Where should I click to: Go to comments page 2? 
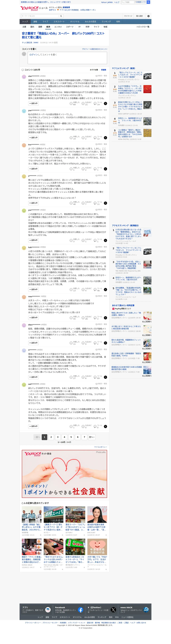coord(51,437)
